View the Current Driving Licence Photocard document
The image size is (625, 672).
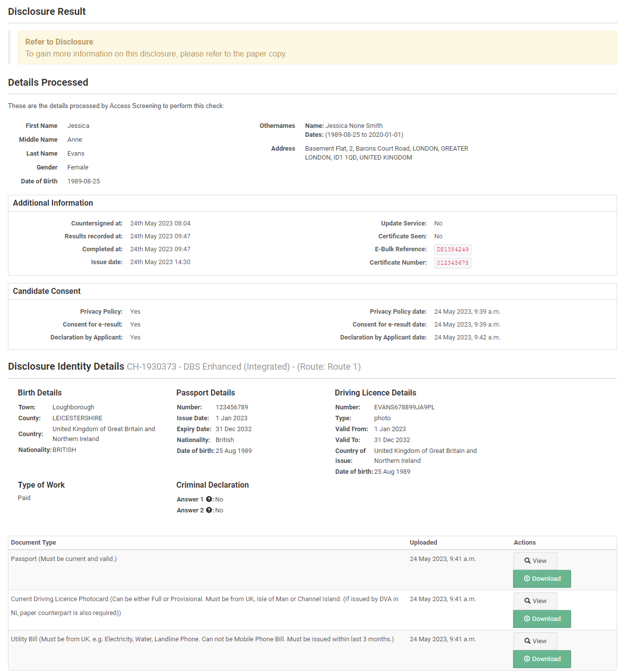point(535,601)
